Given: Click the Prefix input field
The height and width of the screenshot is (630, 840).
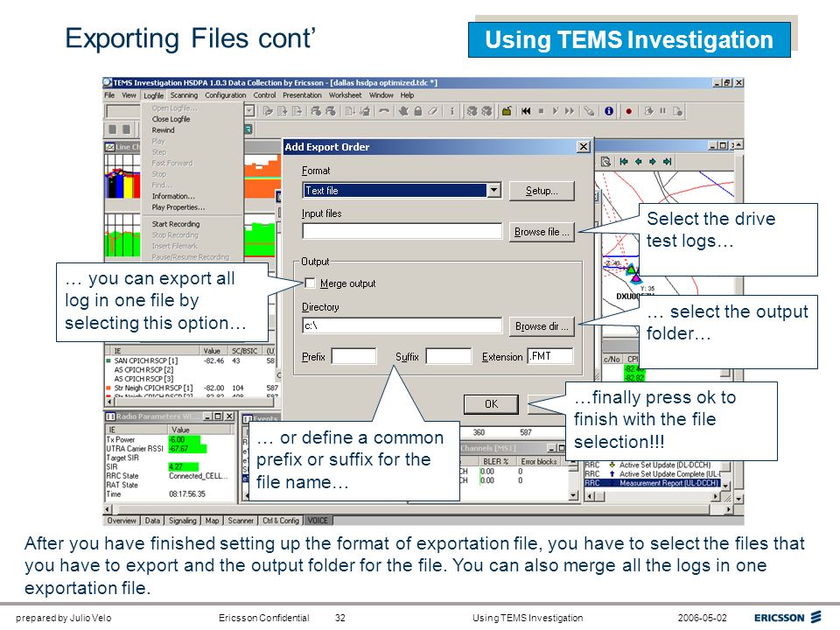Looking at the screenshot, I should pos(353,356).
